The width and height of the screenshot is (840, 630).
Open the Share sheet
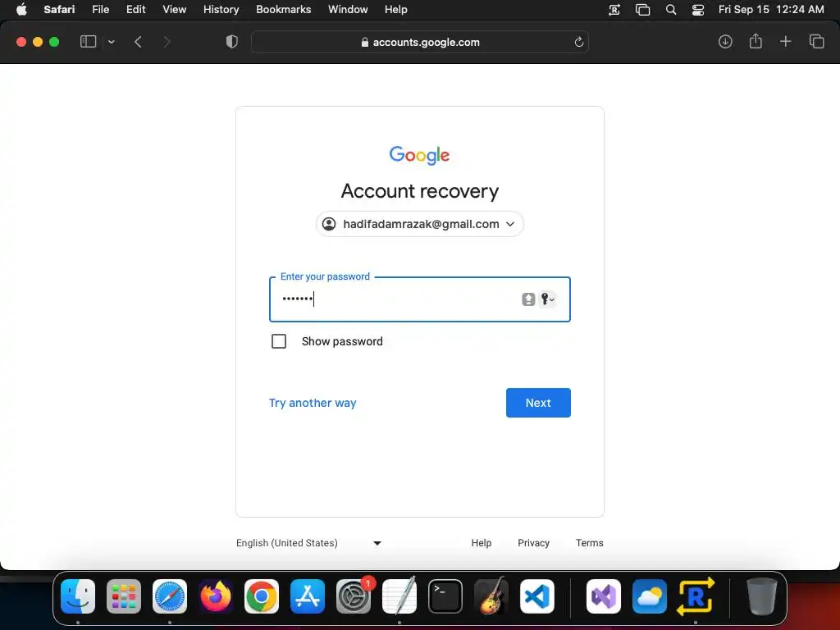[756, 41]
